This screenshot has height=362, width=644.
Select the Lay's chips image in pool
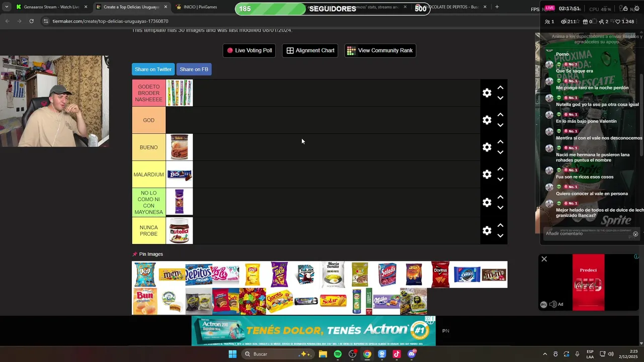tap(253, 275)
